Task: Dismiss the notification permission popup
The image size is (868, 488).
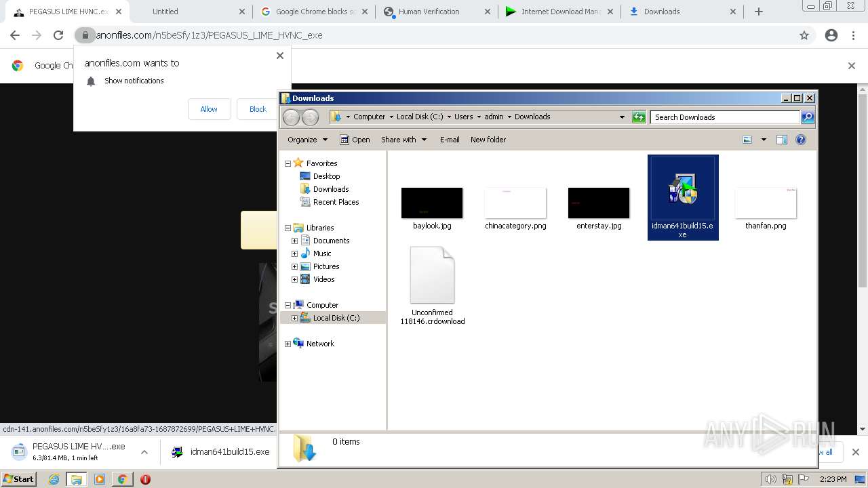Action: click(x=280, y=56)
